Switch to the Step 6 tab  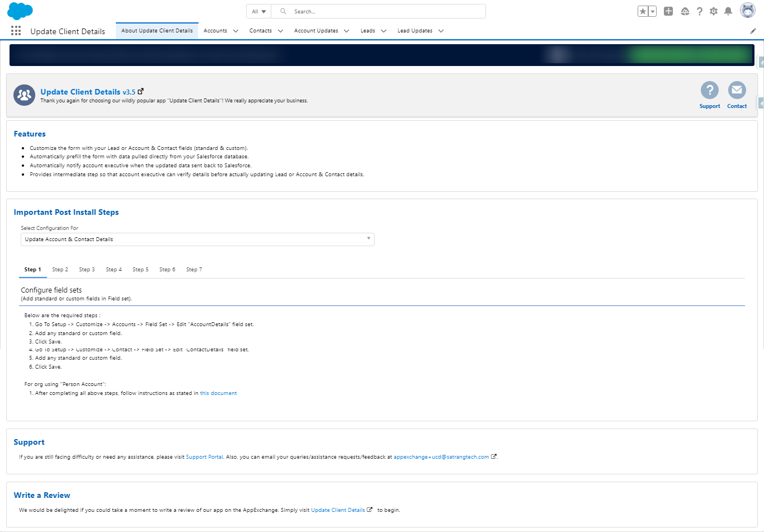point(167,270)
